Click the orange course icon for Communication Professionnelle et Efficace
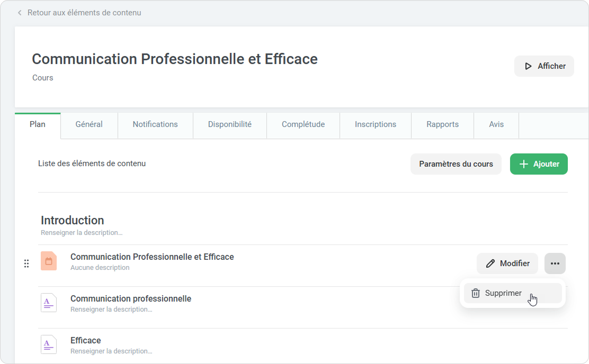 click(x=49, y=261)
